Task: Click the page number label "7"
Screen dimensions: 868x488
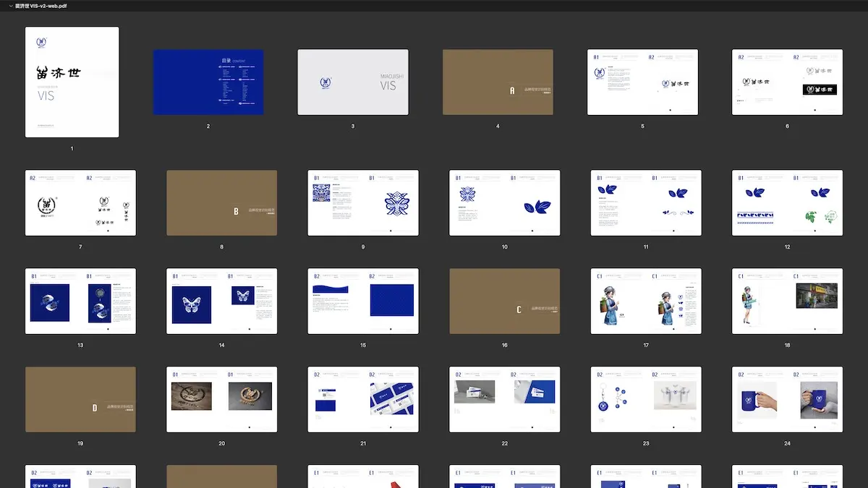Action: pos(80,247)
